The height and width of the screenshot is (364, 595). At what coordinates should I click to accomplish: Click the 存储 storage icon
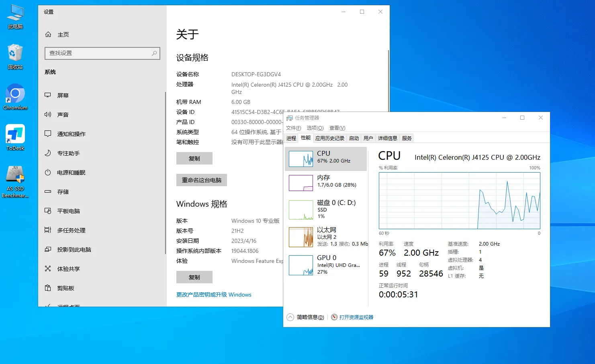(x=48, y=191)
